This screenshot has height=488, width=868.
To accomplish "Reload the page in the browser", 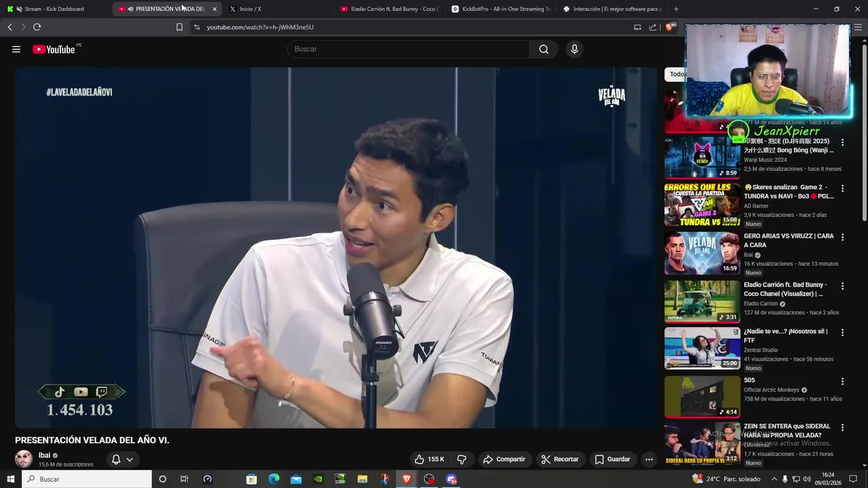I will click(37, 27).
